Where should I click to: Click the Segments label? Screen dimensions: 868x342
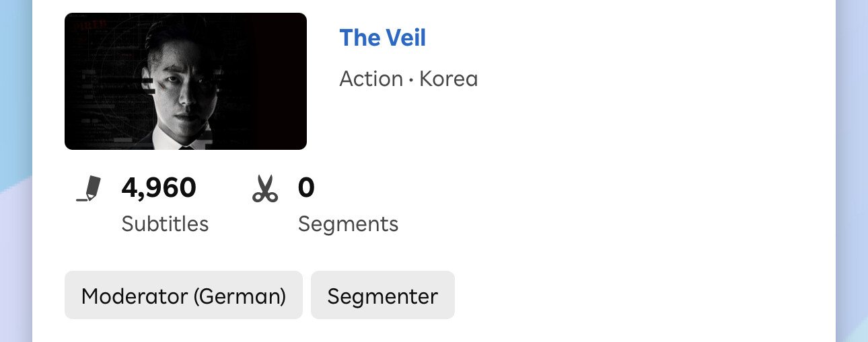pos(348,224)
